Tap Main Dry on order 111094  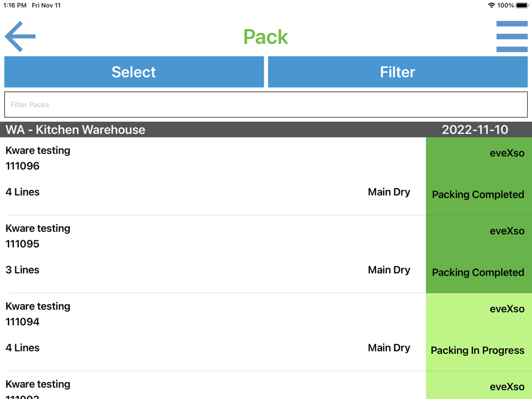(x=389, y=348)
